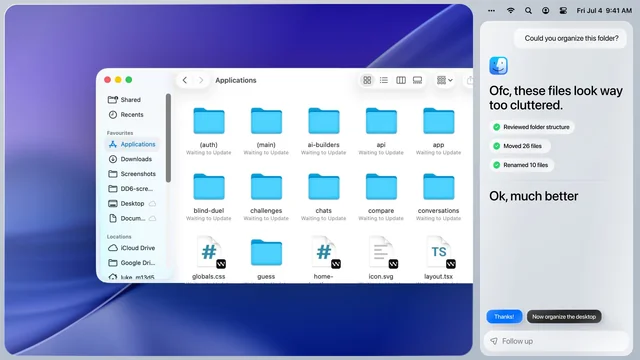Image resolution: width=640 pixels, height=360 pixels.
Task: Open Google Drive in sidebar Locations
Action: pyautogui.click(x=131, y=263)
